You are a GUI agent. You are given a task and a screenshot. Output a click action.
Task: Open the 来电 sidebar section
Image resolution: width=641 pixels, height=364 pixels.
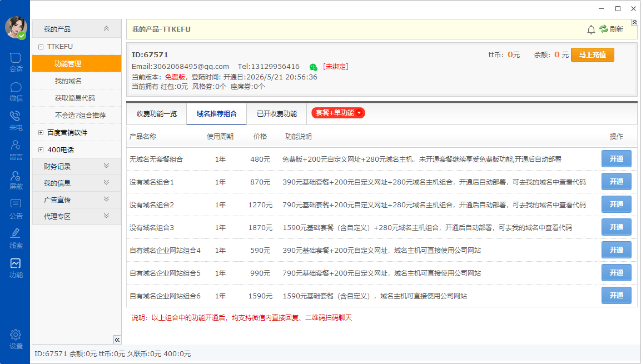pos(16,121)
